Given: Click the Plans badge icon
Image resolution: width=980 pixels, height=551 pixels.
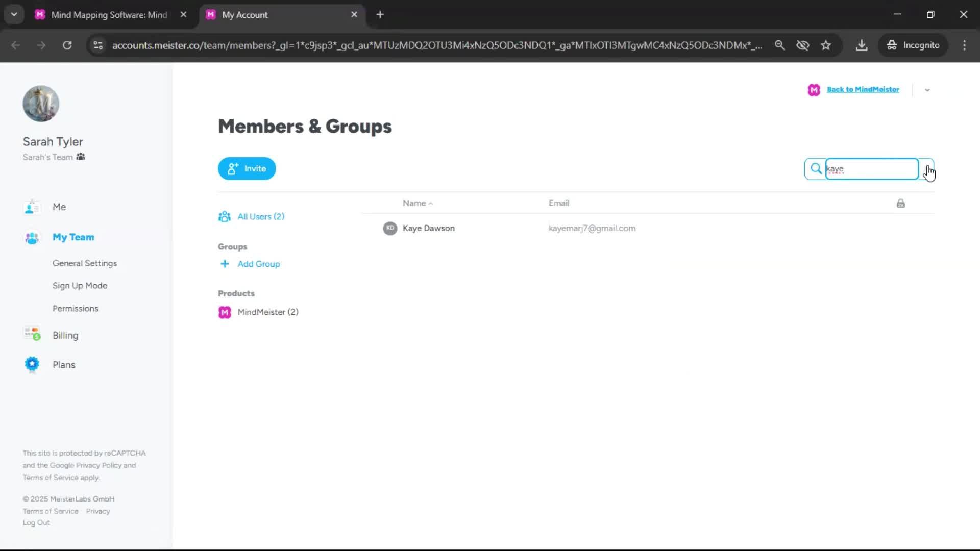Looking at the screenshot, I should click(32, 364).
